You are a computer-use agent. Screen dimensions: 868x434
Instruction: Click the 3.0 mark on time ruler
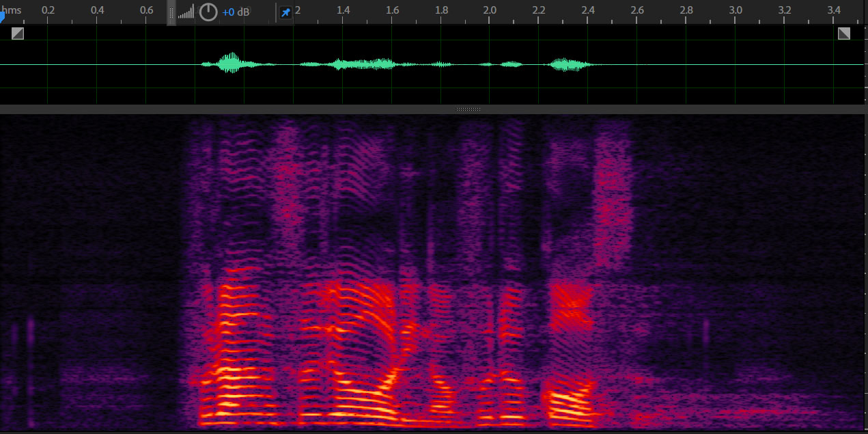(735, 10)
